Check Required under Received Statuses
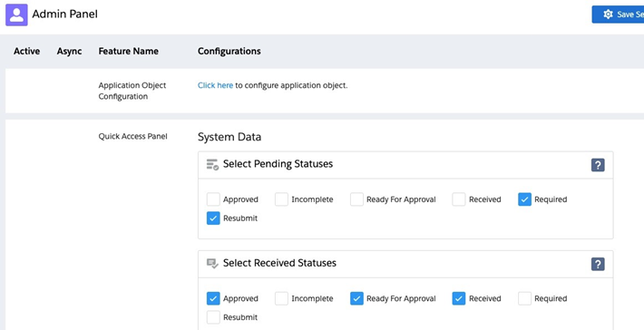The width and height of the screenshot is (644, 330). 524,298
